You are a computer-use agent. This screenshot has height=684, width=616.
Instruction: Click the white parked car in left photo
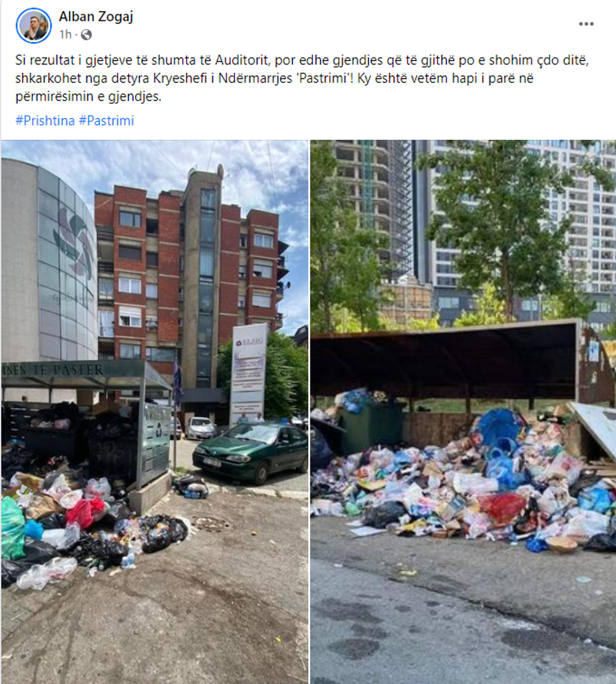200,428
